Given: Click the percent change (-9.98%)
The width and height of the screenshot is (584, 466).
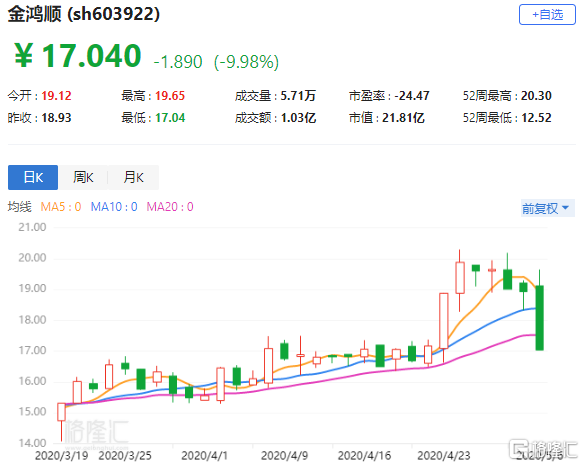Looking at the screenshot, I should pyautogui.click(x=246, y=62).
